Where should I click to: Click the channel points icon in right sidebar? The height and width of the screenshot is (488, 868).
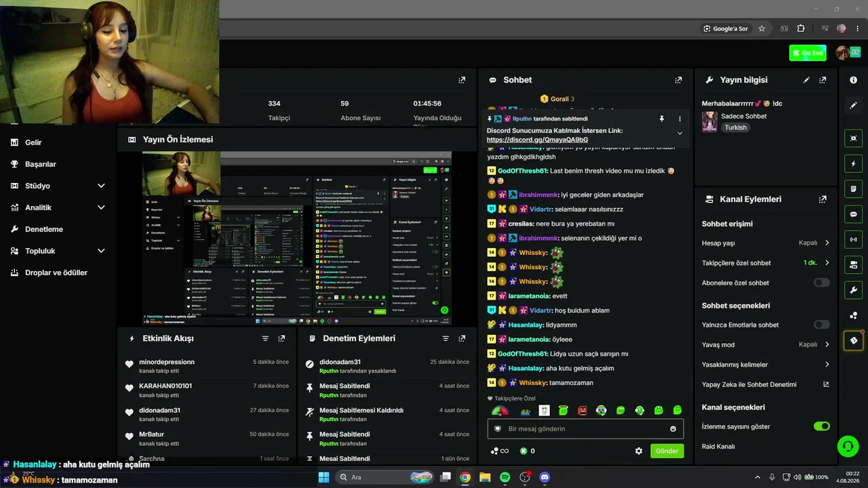(x=853, y=315)
